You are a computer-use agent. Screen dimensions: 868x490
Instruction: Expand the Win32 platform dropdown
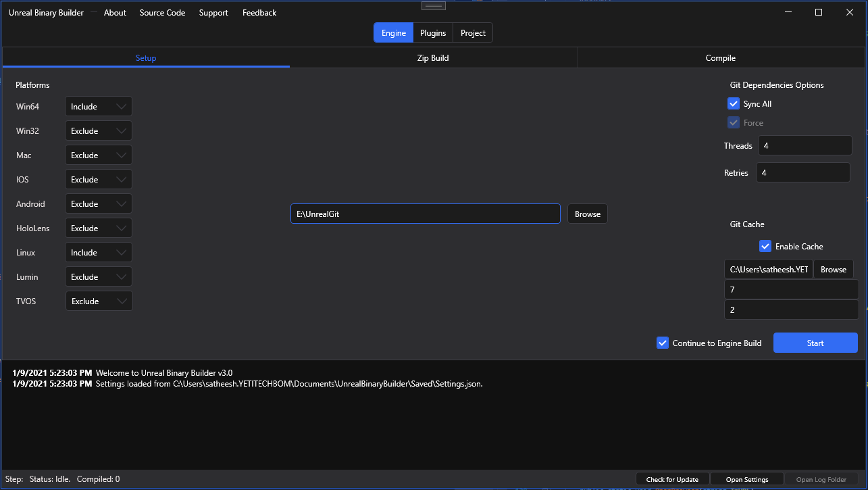99,130
